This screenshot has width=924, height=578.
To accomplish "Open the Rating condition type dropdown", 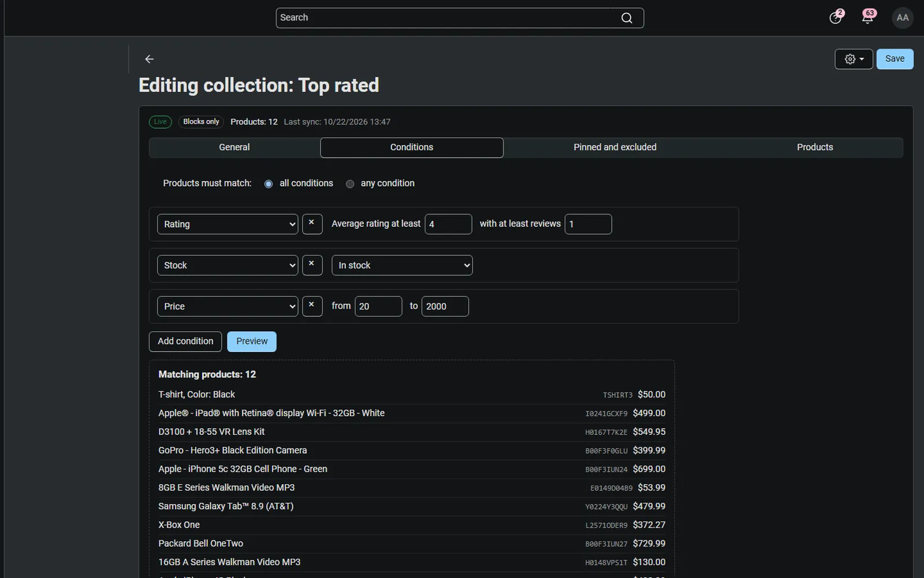I will pyautogui.click(x=228, y=224).
